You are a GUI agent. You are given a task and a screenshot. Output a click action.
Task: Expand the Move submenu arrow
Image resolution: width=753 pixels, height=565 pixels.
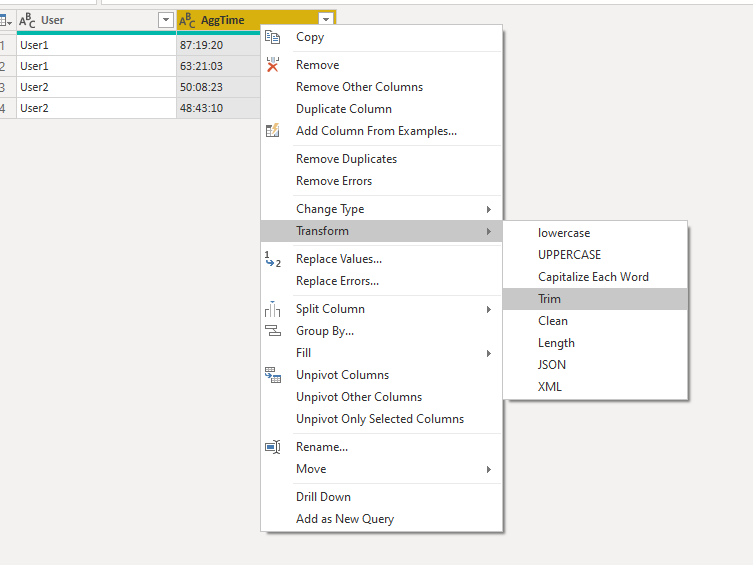tap(488, 469)
